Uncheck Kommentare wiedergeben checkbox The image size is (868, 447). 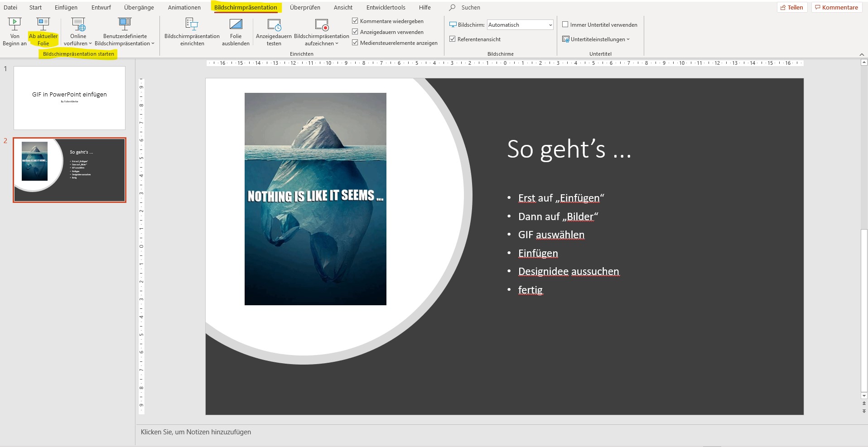(355, 21)
